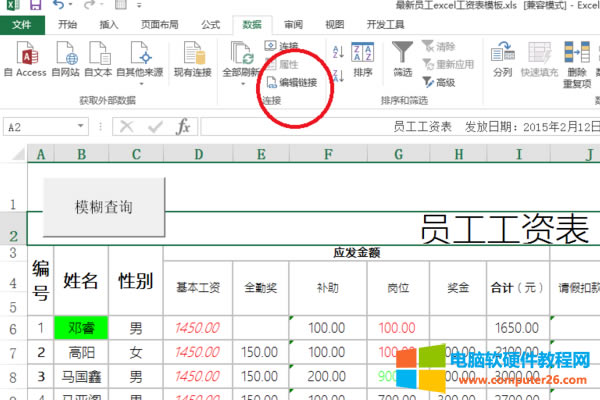Select the green cell containing 邓睿
Screen dimensions: 600x400
click(81, 327)
